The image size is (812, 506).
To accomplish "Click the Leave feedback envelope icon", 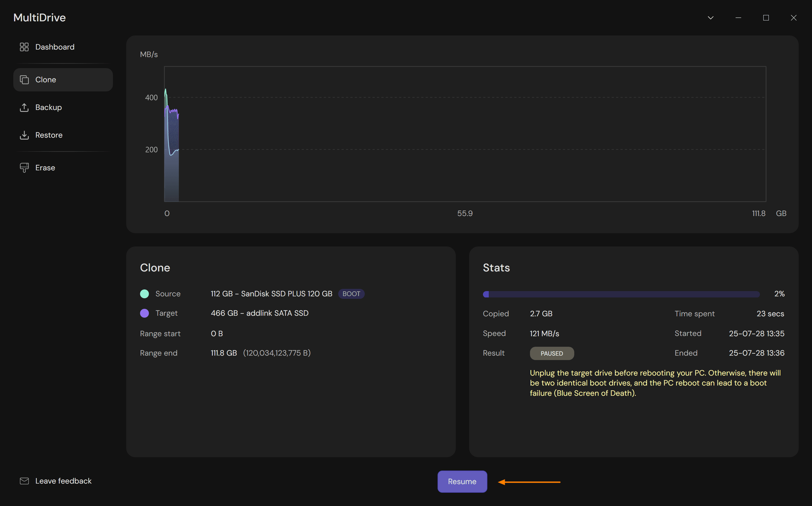I will [24, 481].
